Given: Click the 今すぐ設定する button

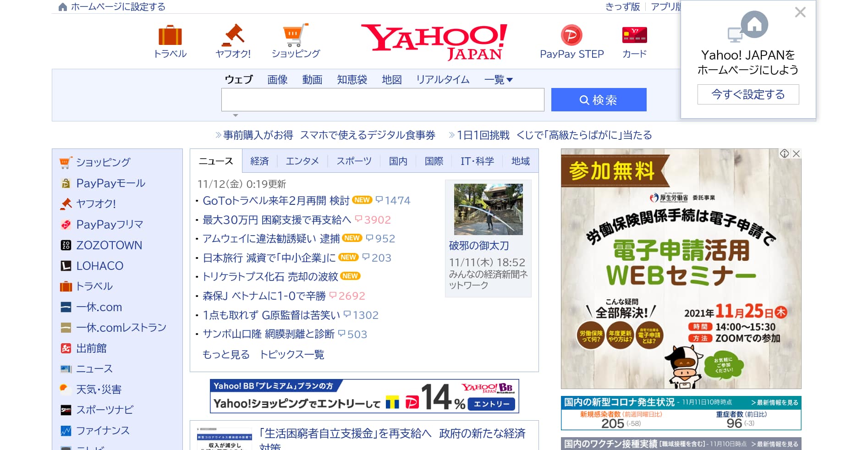Looking at the screenshot, I should click(748, 94).
